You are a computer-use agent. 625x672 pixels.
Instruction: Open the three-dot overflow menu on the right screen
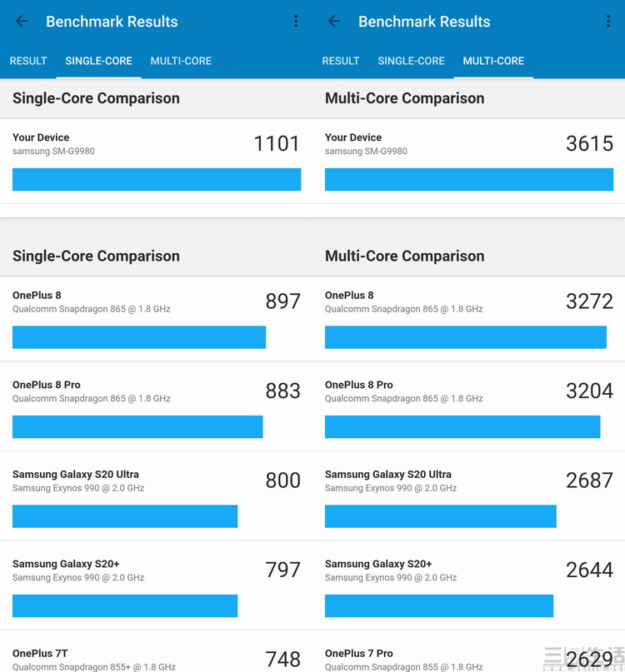(607, 21)
